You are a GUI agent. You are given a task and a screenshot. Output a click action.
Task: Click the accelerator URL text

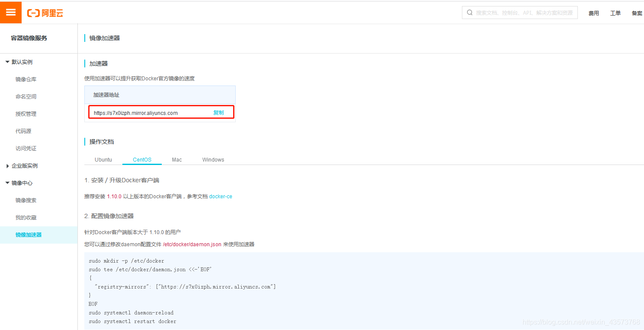pos(136,113)
